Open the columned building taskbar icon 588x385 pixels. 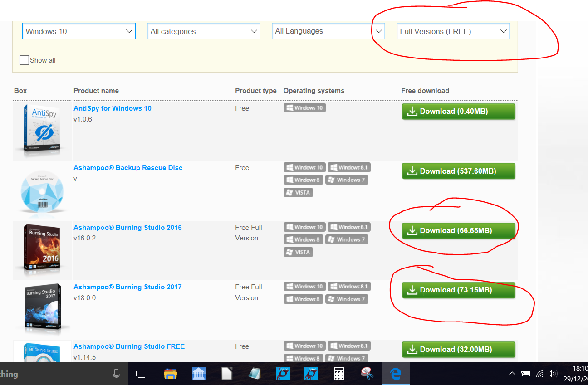(199, 374)
